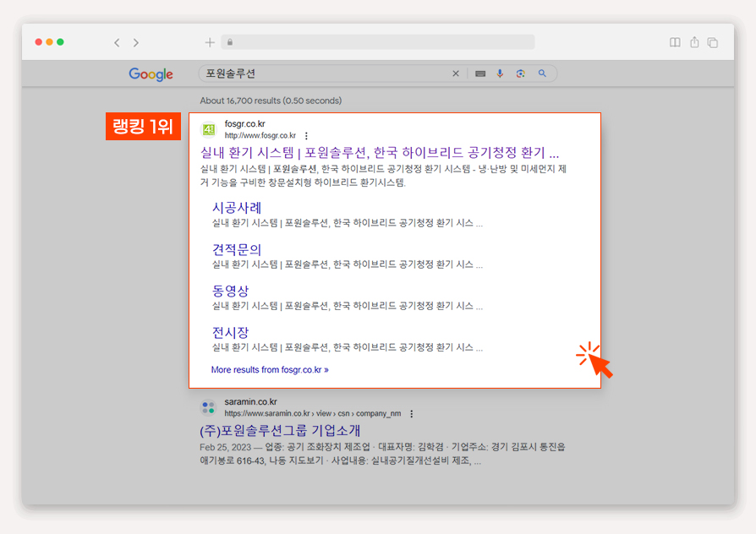Submit search with the magnifying glass icon
Image resolution: width=756 pixels, height=534 pixels.
pyautogui.click(x=542, y=74)
